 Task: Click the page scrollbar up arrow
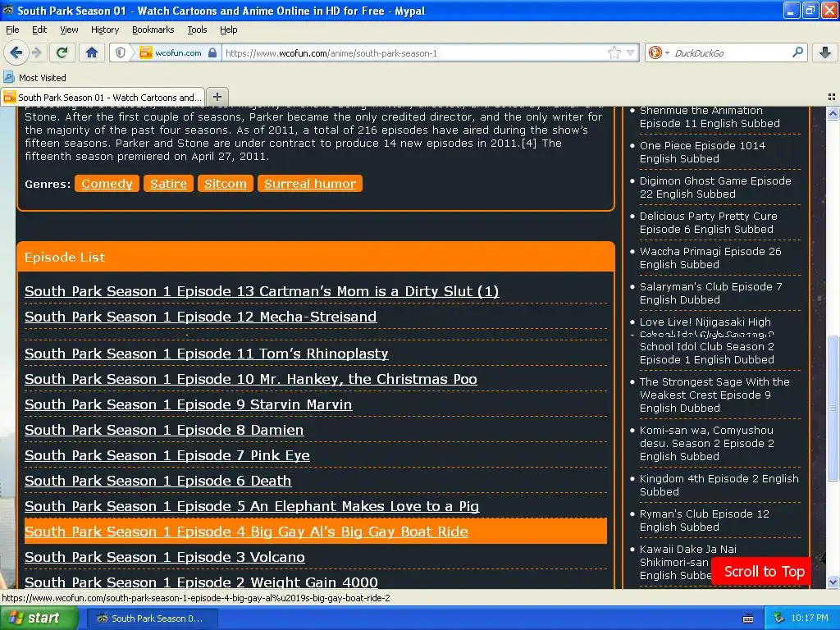coord(833,113)
